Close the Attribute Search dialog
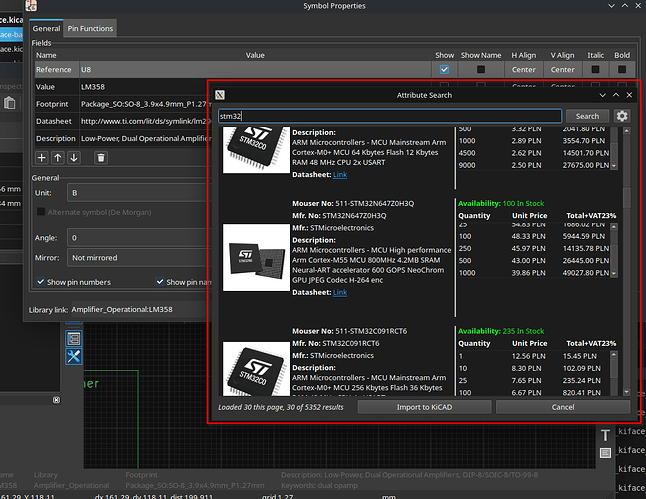This screenshot has width=646, height=499. click(x=629, y=95)
